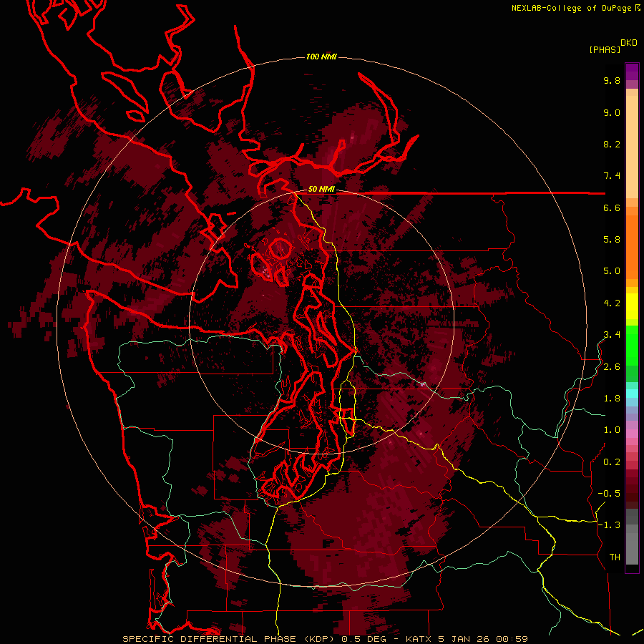Click the DKD label above the color scale

pyautogui.click(x=629, y=43)
